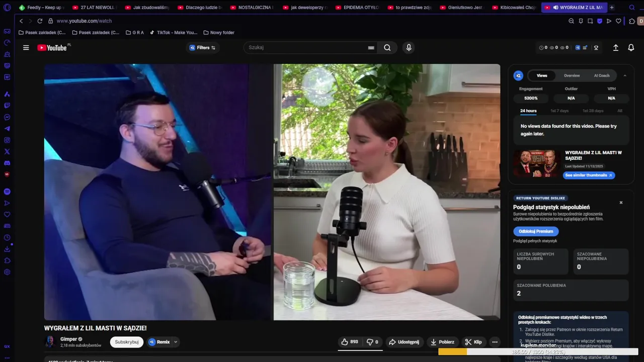Screen dimensions: 644x362
Task: Open sidebar bookmarks heart icon
Action: coord(7,215)
